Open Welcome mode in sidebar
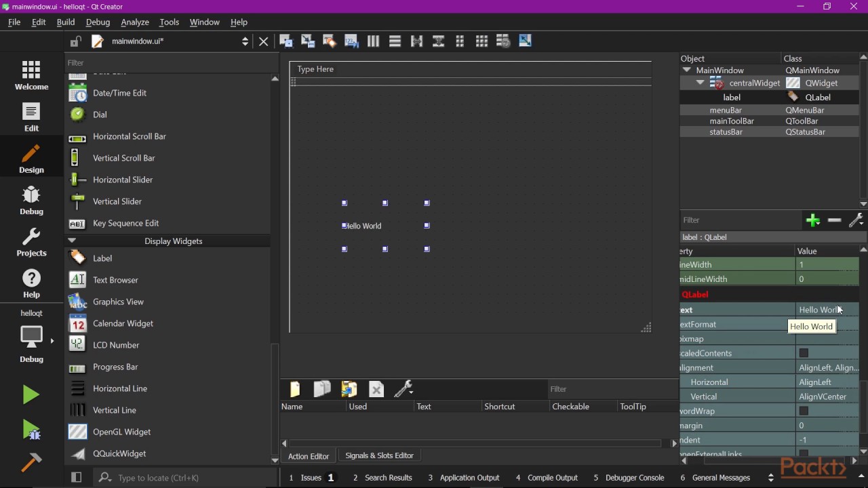This screenshot has width=868, height=488. pyautogui.click(x=31, y=75)
